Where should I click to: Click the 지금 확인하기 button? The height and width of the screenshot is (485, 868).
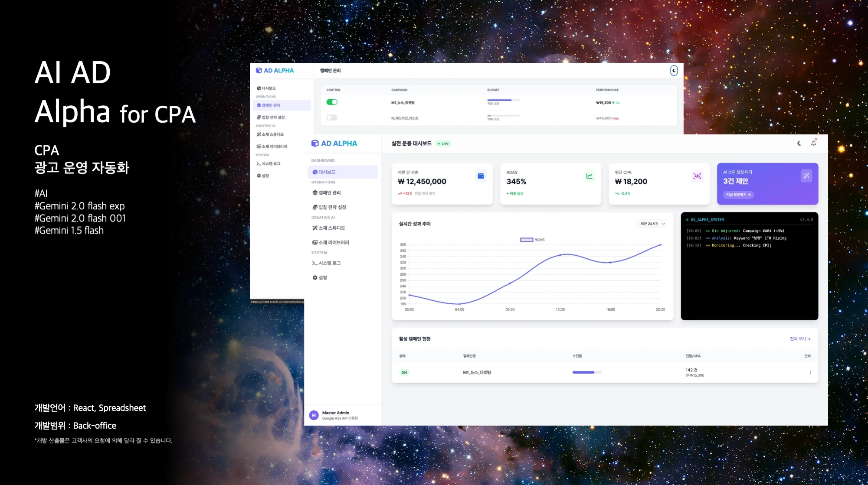[x=738, y=195]
